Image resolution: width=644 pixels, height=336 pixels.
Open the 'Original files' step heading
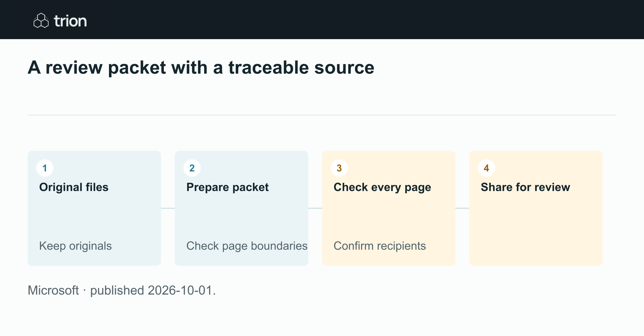74,187
